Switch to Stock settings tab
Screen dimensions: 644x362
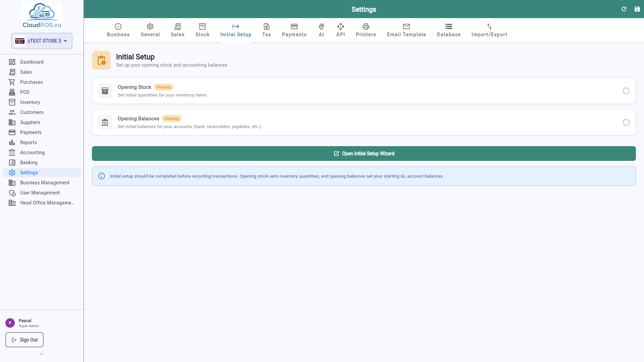tap(203, 30)
